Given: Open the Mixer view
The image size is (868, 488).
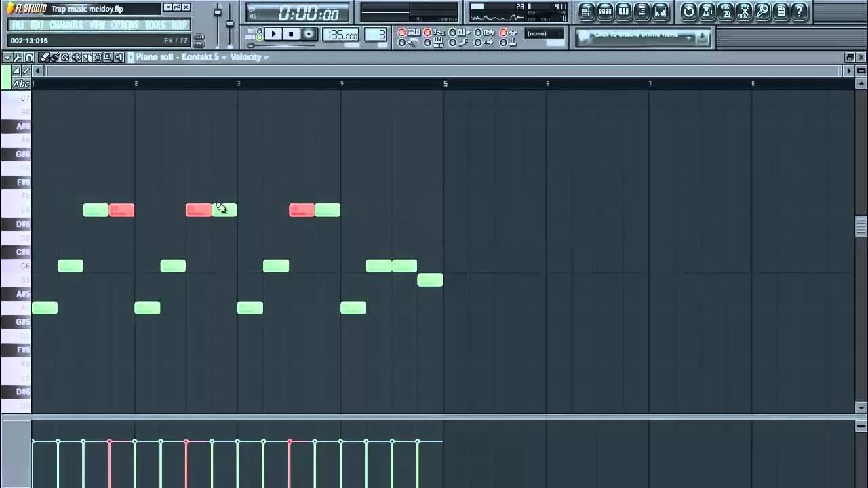Looking at the screenshot, I should click(660, 11).
